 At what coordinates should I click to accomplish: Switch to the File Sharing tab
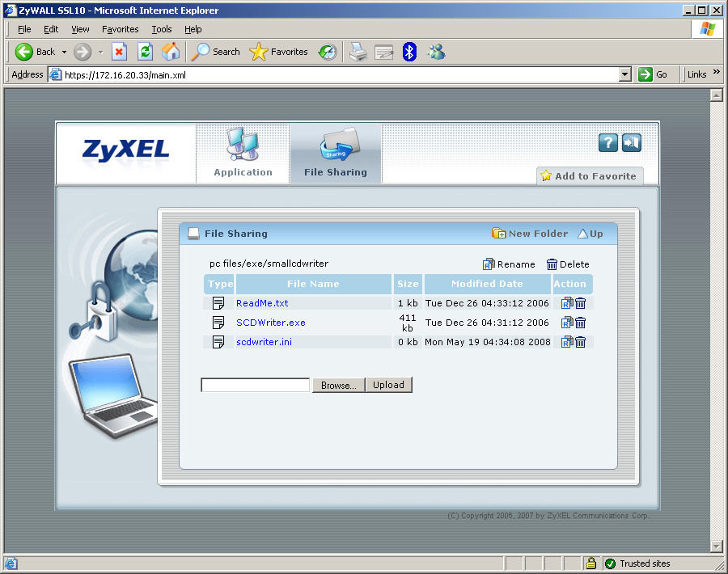[336, 153]
